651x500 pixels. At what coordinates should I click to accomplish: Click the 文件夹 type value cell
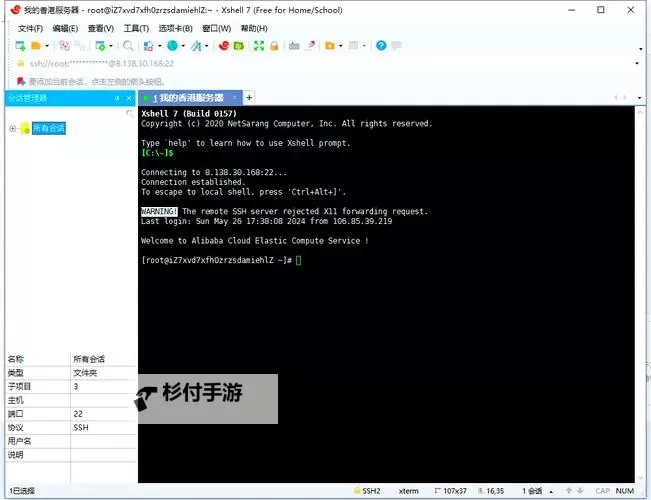pos(103,373)
